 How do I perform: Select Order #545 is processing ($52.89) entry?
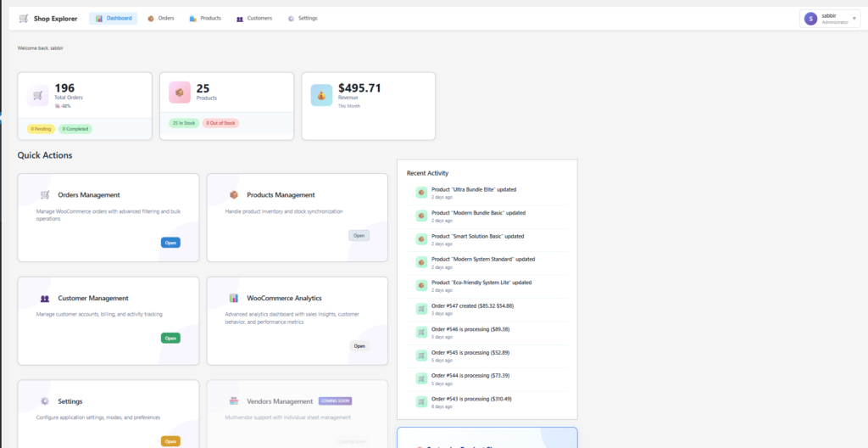point(487,356)
